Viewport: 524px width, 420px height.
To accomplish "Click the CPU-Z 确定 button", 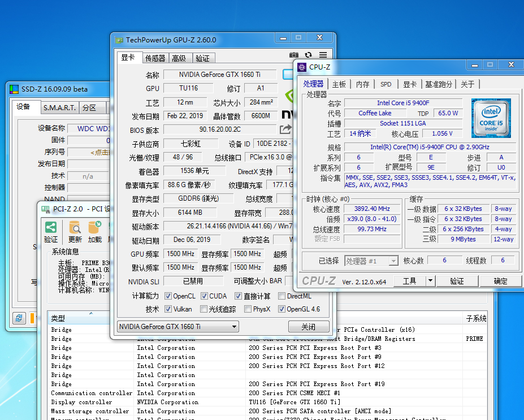I will click(x=500, y=281).
